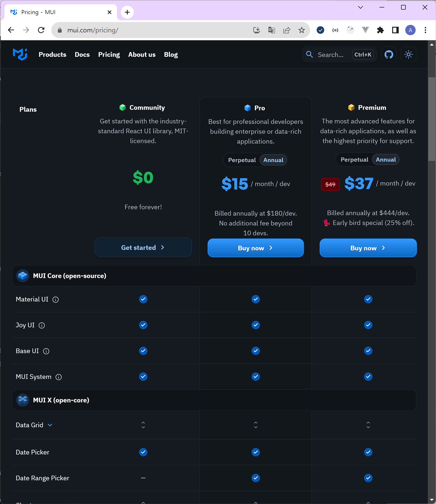Open the Pricing nav item
This screenshot has width=436, height=504.
pyautogui.click(x=109, y=54)
